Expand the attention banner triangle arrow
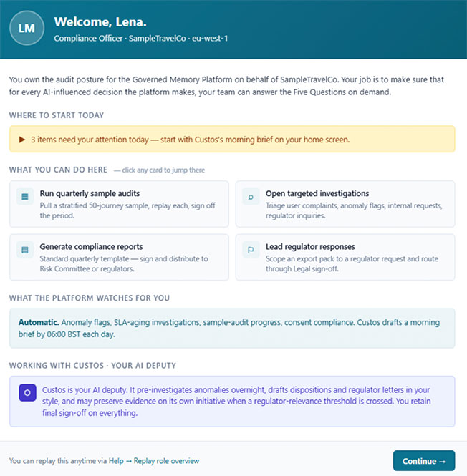Screen dimensions: 467x476 [22, 140]
